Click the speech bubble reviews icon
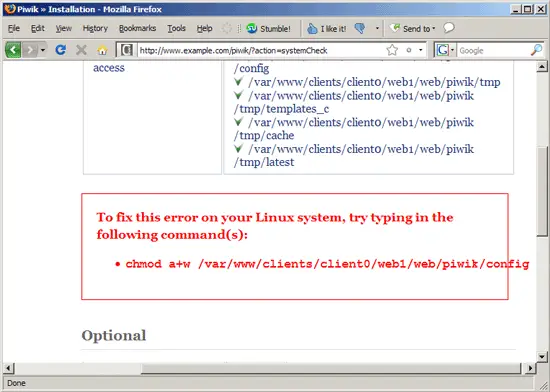550x392 pixels. (449, 28)
